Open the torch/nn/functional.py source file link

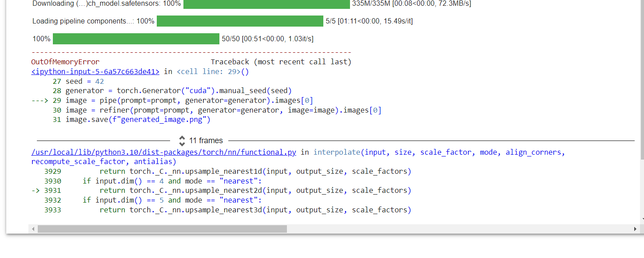pyautogui.click(x=163, y=152)
